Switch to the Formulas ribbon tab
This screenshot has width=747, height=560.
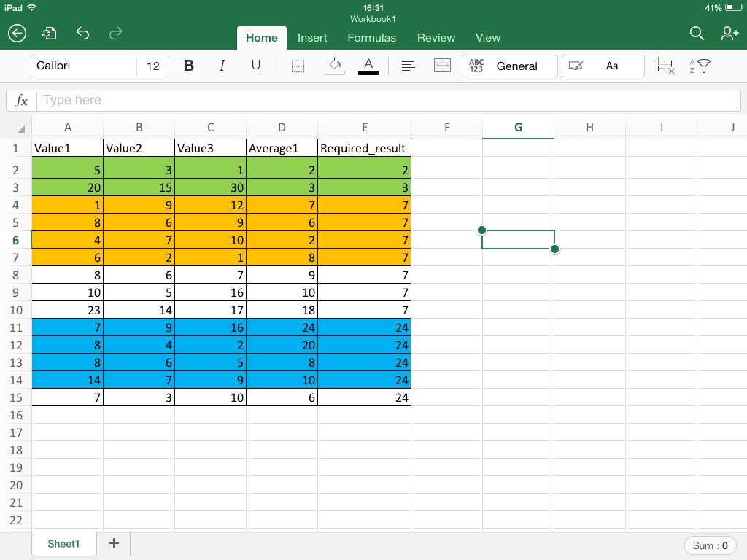[x=371, y=38]
